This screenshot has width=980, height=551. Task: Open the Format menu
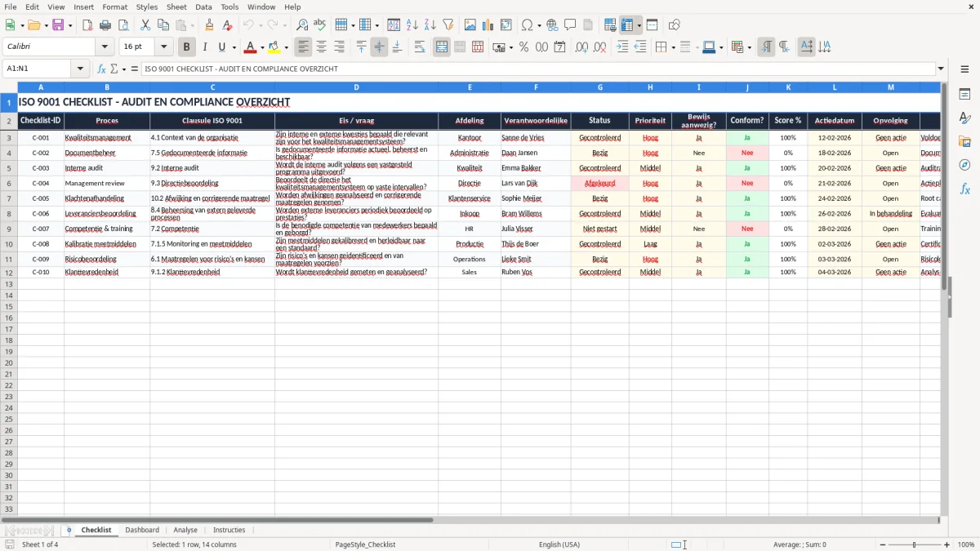(x=114, y=7)
